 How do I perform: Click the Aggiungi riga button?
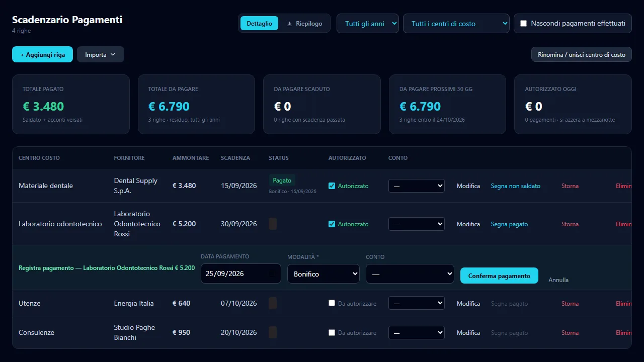click(42, 54)
